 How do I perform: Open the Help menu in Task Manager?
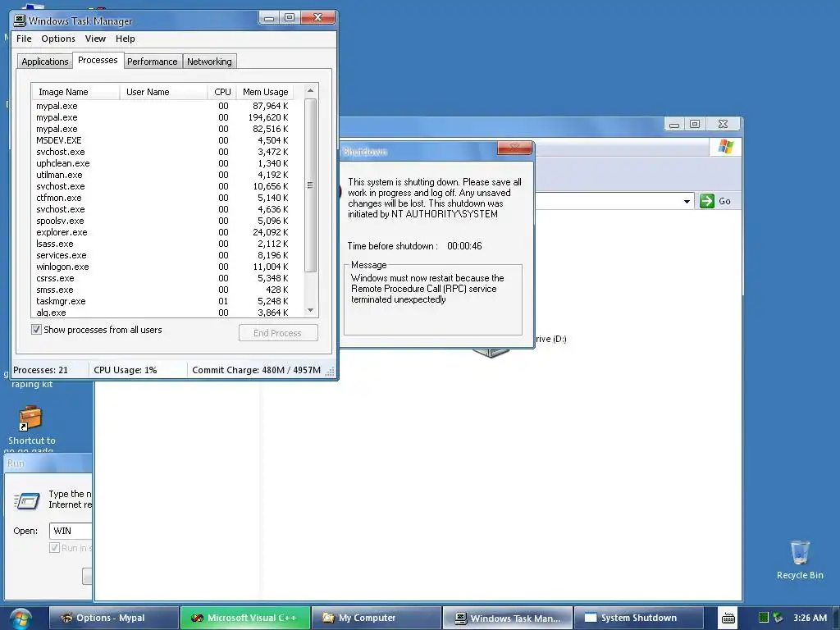(x=125, y=39)
